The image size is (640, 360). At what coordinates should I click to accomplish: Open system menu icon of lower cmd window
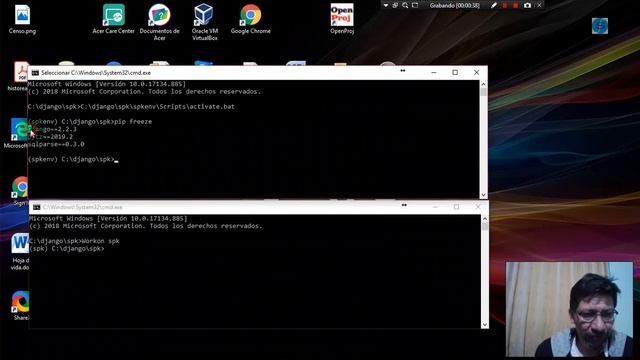click(x=36, y=207)
